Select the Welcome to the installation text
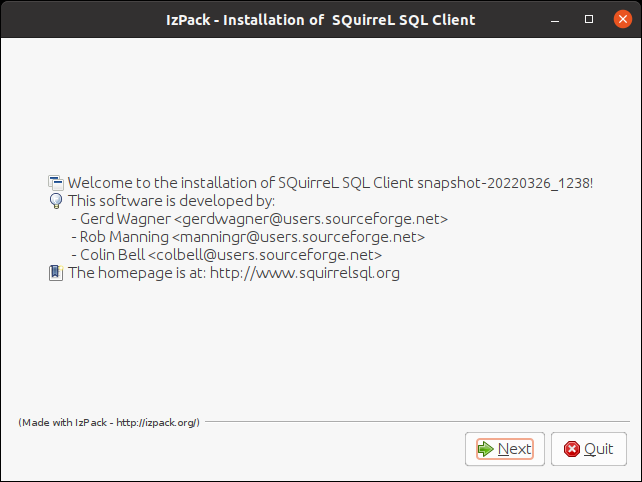The height and width of the screenshot is (482, 642). [330, 183]
